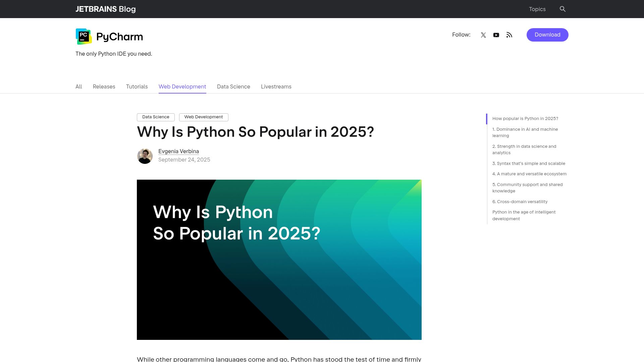Switch to the Data Science tab
644x362 pixels.
pyautogui.click(x=233, y=86)
